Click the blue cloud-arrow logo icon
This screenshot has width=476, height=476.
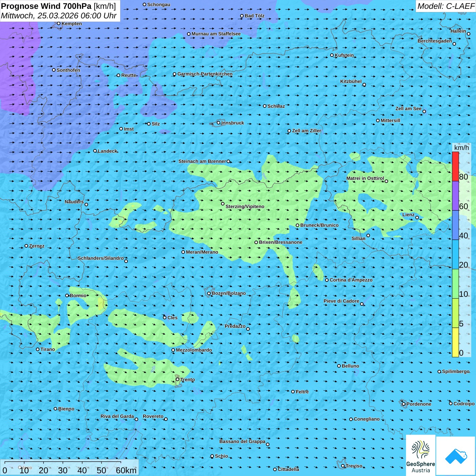point(456,456)
